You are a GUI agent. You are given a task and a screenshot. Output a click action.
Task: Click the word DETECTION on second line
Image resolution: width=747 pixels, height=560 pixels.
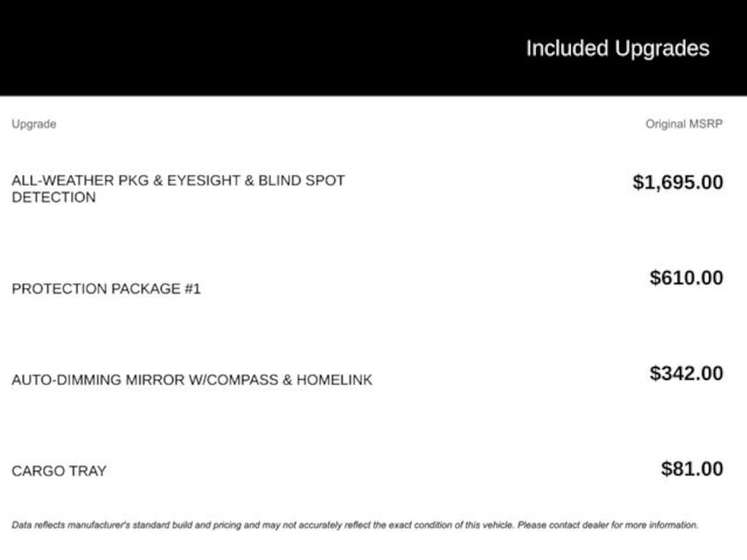click(53, 198)
